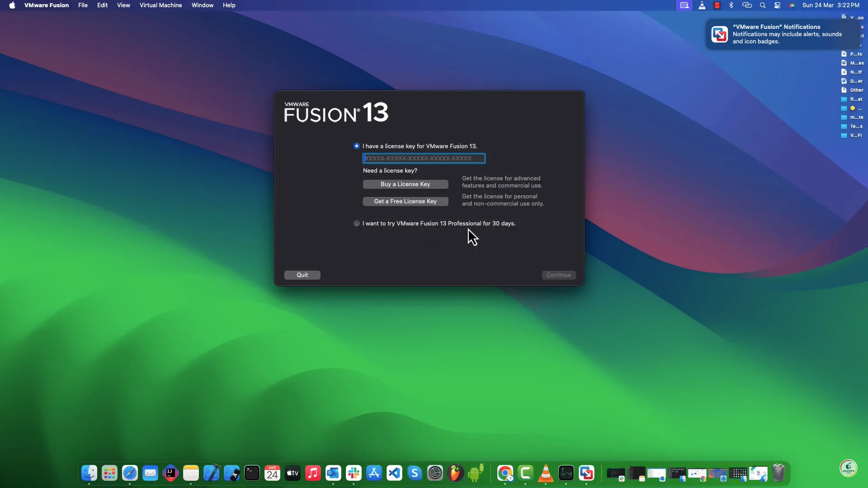Select the 'D...er' file on the desktop
This screenshot has height=488, width=868.
click(852, 81)
